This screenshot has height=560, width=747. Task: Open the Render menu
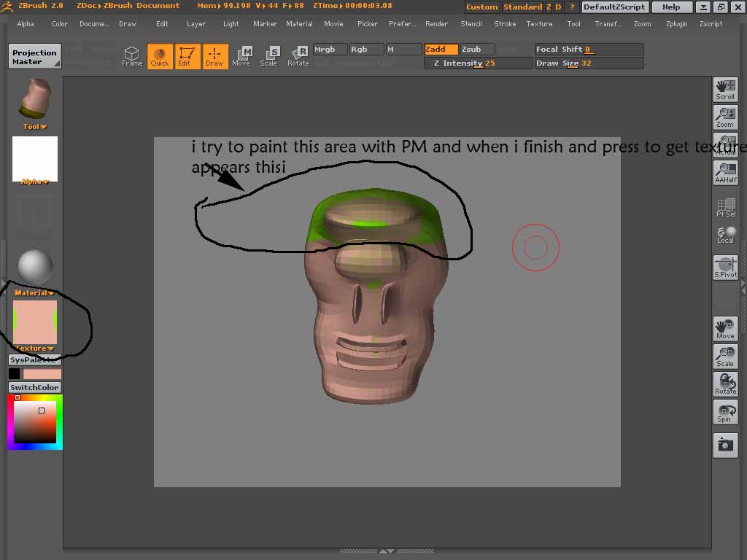pyautogui.click(x=436, y=23)
